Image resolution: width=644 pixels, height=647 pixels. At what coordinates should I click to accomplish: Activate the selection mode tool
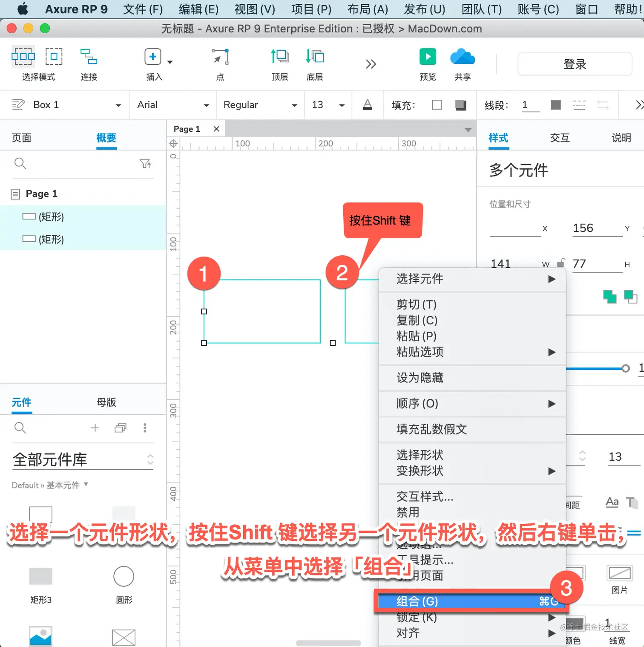23,56
